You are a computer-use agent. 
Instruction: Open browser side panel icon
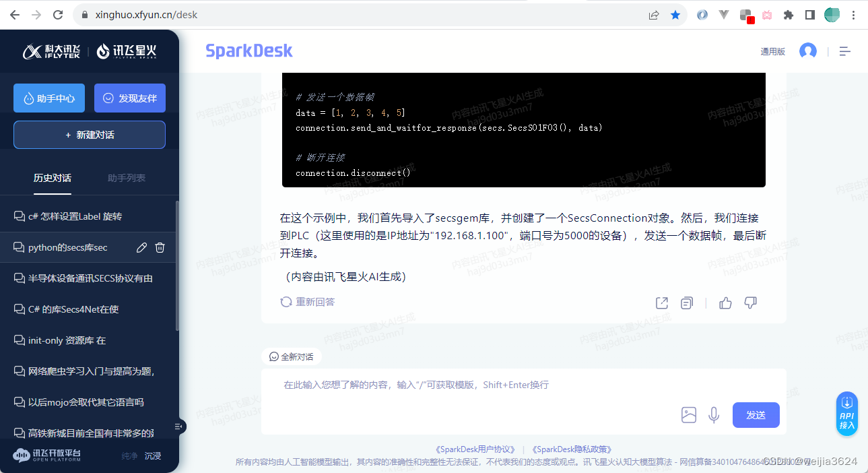pos(810,14)
